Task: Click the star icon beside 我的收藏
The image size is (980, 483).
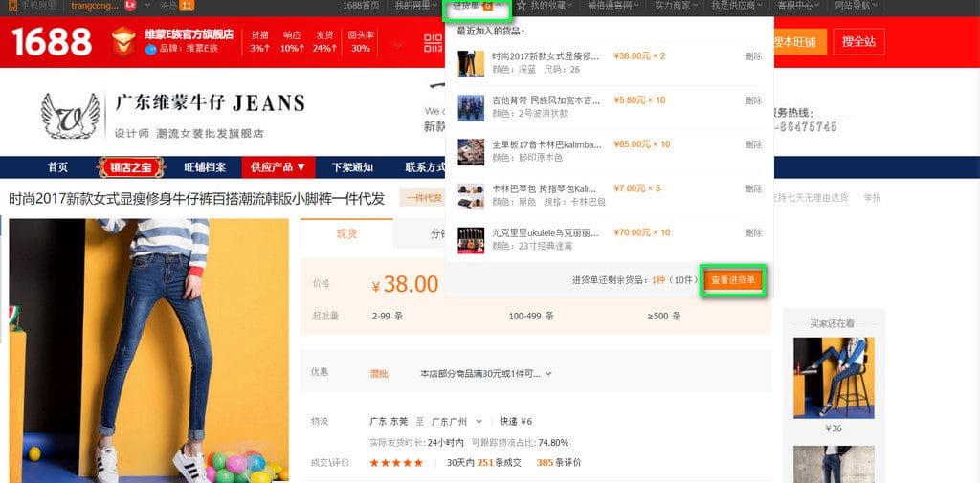Action: pyautogui.click(x=522, y=6)
